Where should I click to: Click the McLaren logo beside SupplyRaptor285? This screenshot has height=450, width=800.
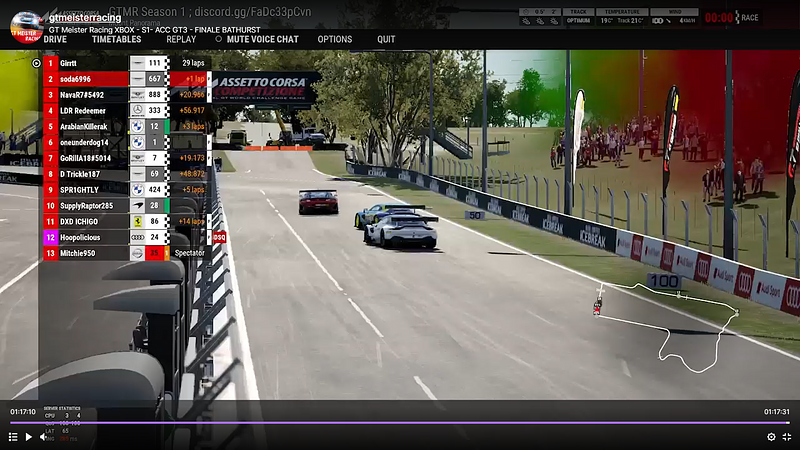click(x=137, y=205)
